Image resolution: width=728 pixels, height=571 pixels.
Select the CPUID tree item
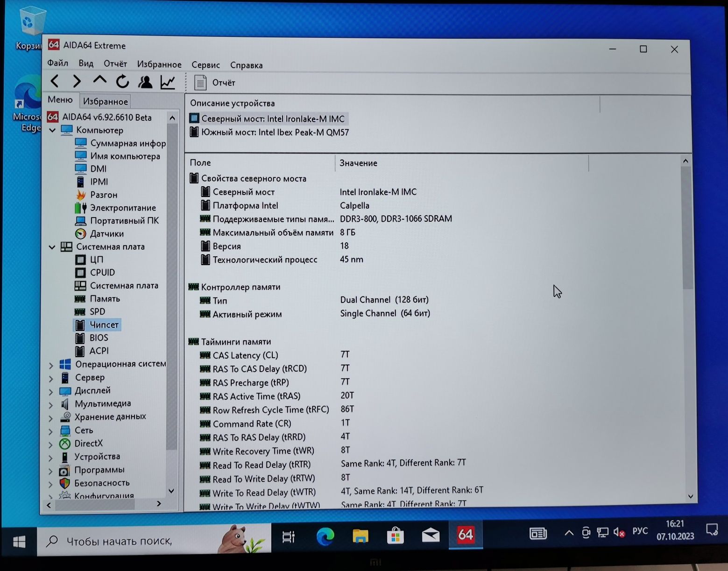point(95,272)
